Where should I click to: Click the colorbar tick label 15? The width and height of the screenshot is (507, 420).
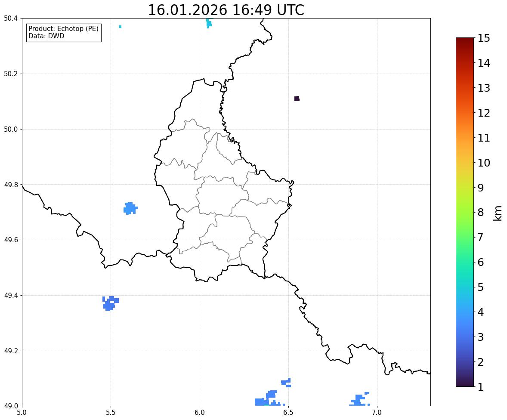484,38
